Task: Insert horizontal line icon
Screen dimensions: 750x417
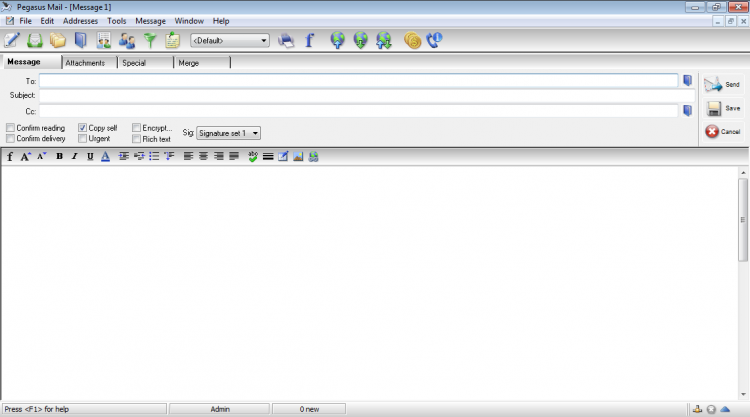Action: (x=268, y=156)
